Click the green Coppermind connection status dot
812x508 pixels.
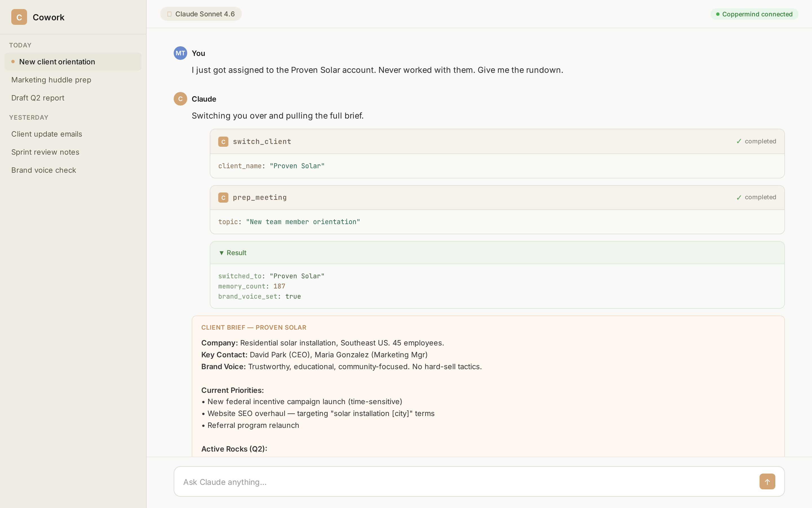718,14
